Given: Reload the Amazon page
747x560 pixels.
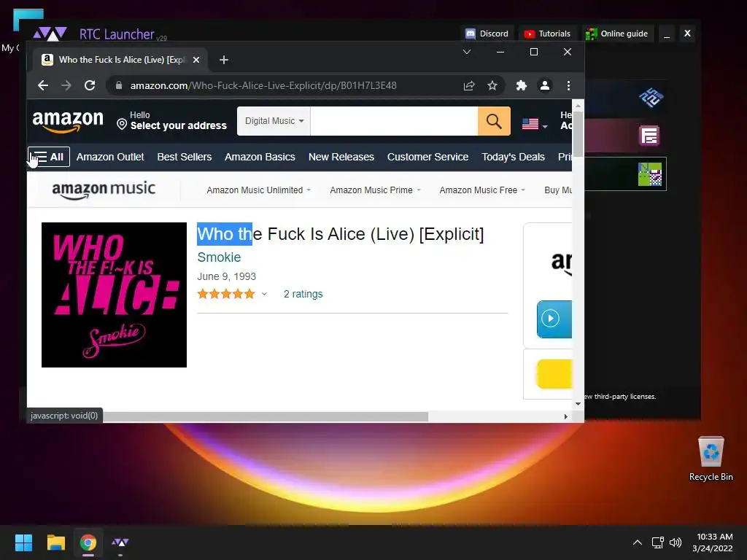Looking at the screenshot, I should 90,85.
